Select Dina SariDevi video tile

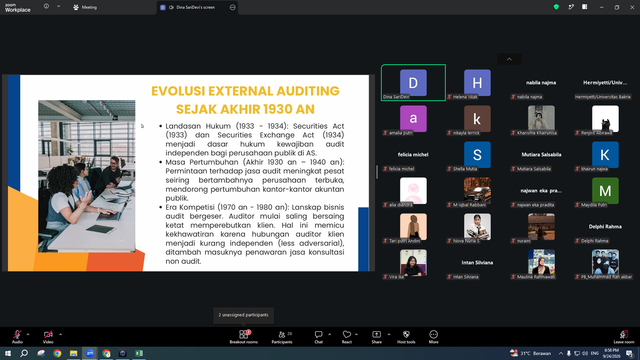point(413,82)
